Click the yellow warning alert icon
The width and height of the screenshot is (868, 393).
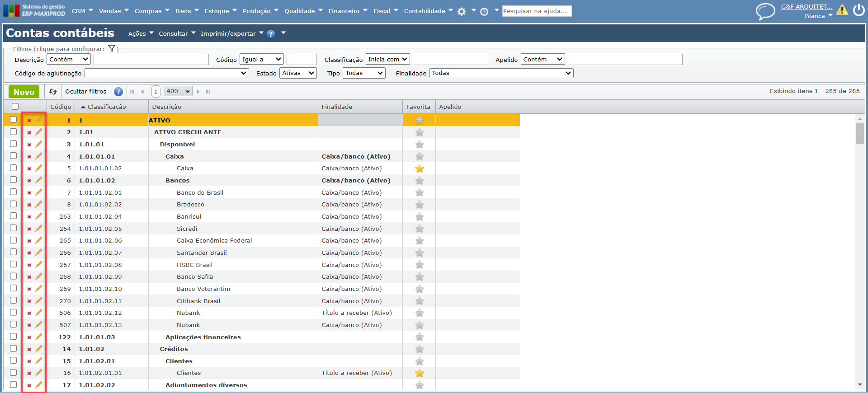point(842,10)
